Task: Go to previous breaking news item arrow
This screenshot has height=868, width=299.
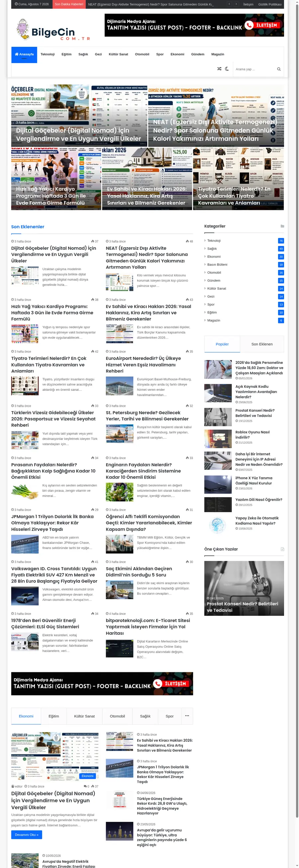Action: [229, 4]
